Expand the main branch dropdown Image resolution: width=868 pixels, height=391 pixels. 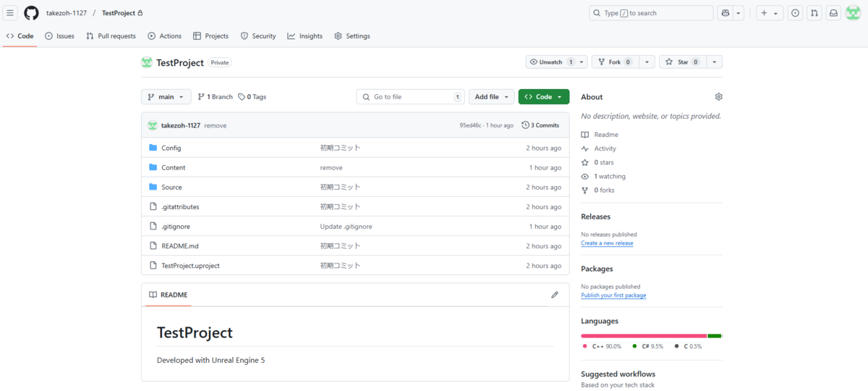click(x=166, y=96)
